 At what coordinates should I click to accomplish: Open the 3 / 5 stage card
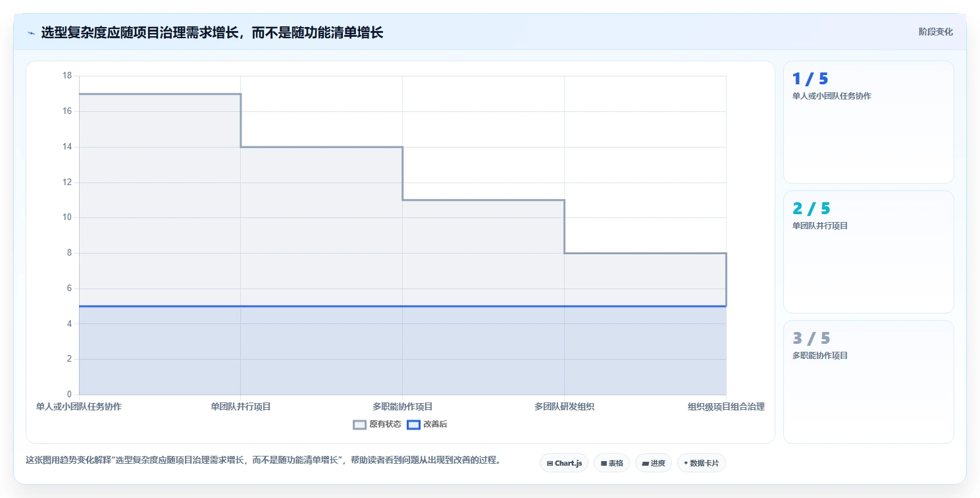(x=868, y=381)
